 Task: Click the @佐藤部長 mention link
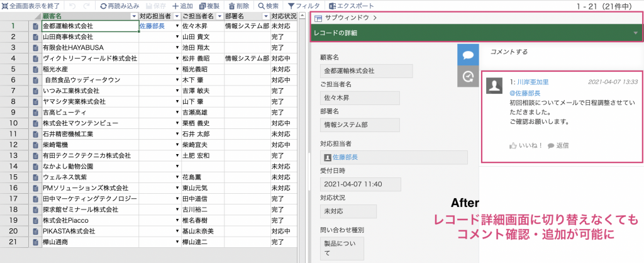(525, 93)
